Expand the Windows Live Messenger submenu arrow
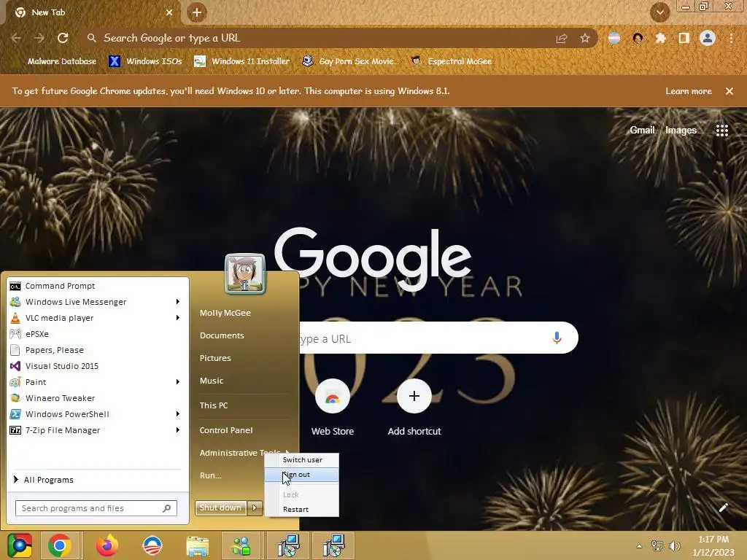Image resolution: width=747 pixels, height=560 pixels. 178,302
